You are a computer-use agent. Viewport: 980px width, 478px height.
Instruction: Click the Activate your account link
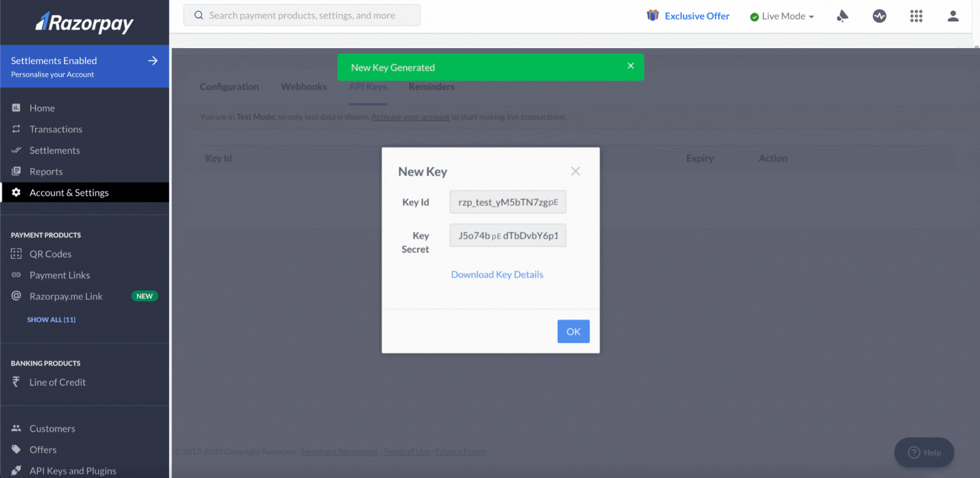click(x=410, y=116)
